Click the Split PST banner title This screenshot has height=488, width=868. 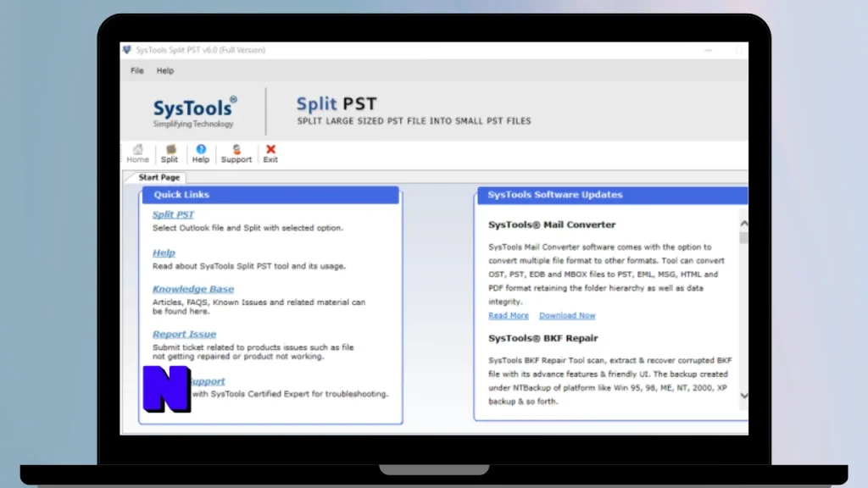pos(337,103)
